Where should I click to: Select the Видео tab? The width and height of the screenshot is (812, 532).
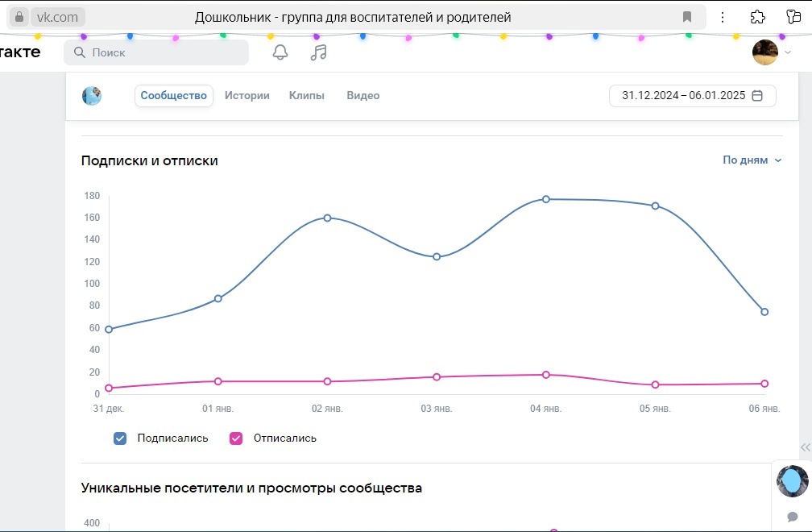(363, 96)
